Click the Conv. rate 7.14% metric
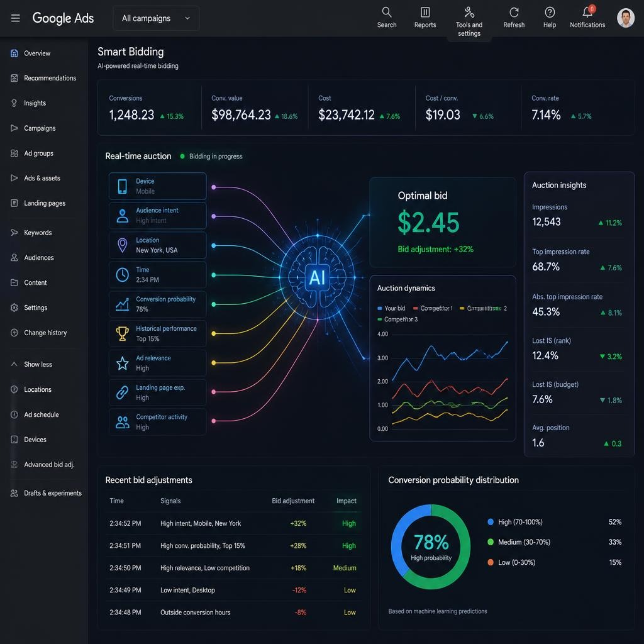This screenshot has height=644, width=644. (546, 115)
